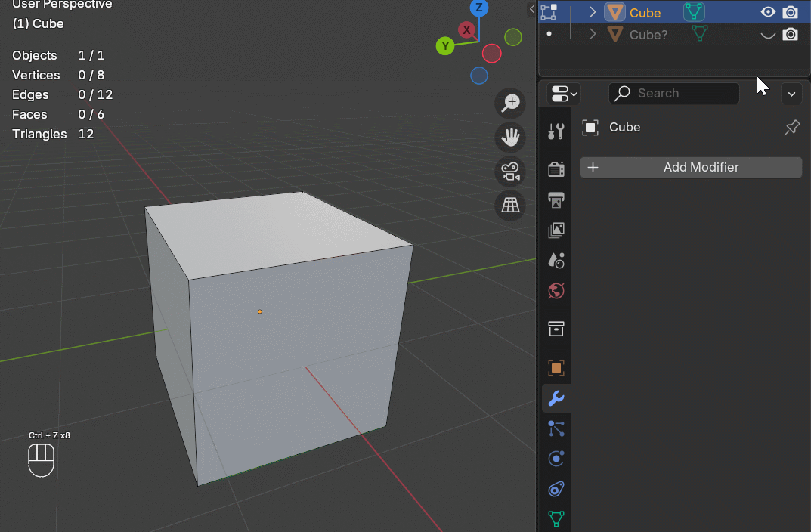
Task: Open the Tool properties tab
Action: tap(556, 131)
